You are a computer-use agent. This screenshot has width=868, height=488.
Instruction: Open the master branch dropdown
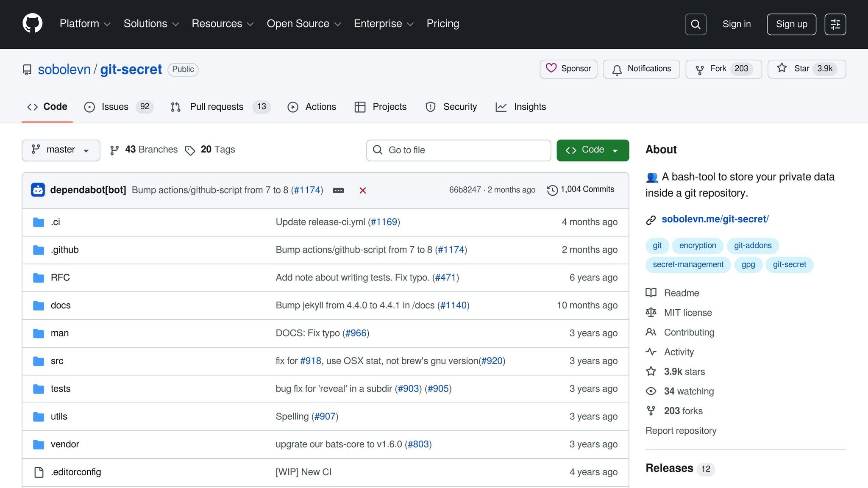point(61,150)
